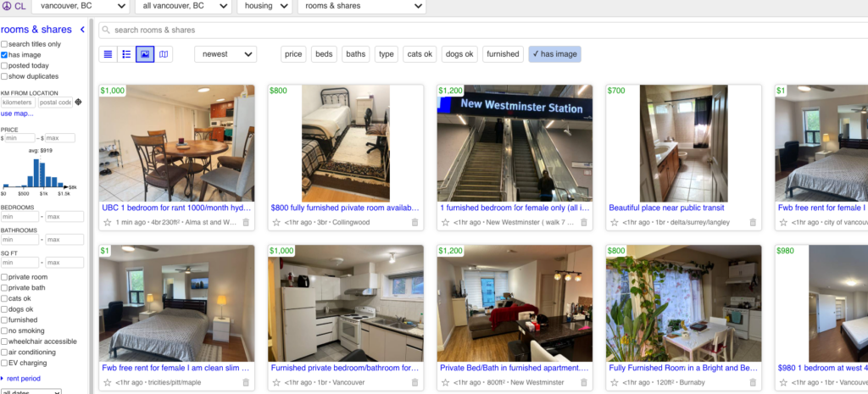The width and height of the screenshot is (868, 394).
Task: Check the no smoking filter
Action: click(x=4, y=331)
